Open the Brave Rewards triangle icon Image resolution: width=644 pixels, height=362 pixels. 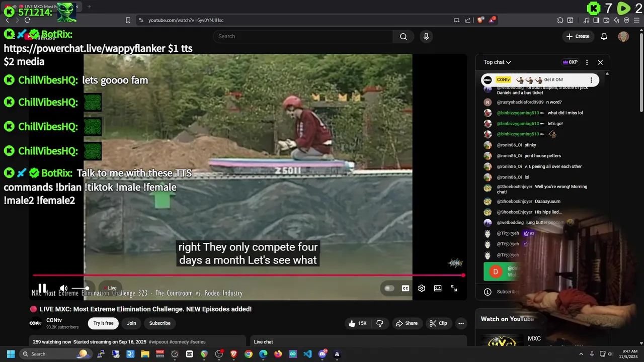493,20
